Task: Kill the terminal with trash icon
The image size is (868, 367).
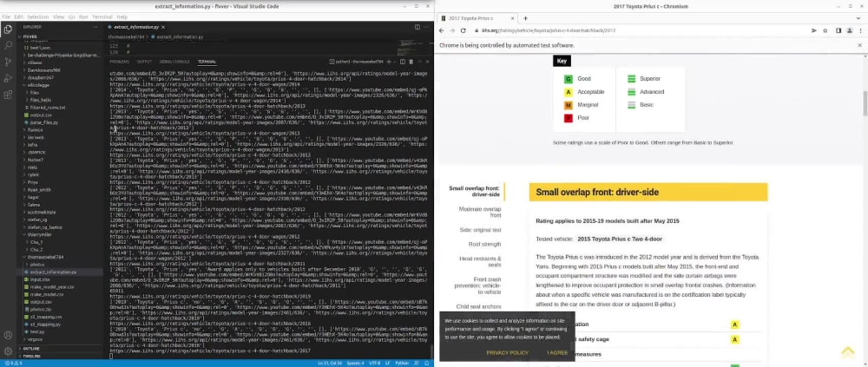Action: (411, 62)
